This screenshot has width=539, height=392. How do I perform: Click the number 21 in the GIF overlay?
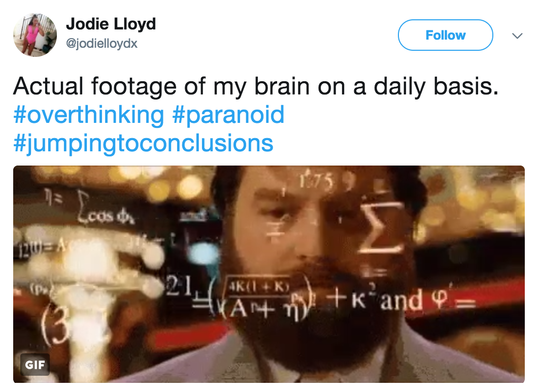pyautogui.click(x=179, y=285)
